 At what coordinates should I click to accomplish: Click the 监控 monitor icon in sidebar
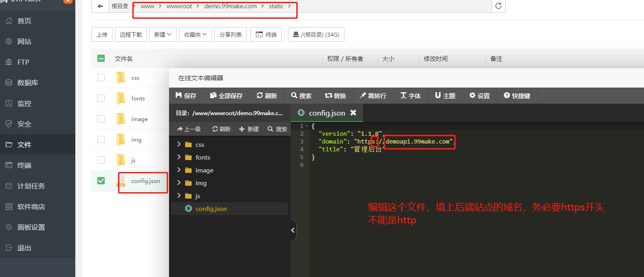[x=9, y=103]
